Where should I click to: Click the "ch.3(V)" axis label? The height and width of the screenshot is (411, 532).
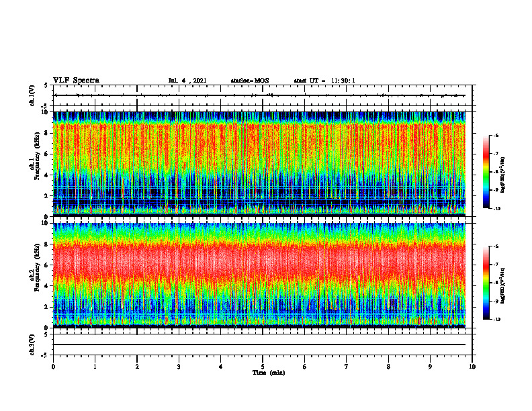point(32,345)
